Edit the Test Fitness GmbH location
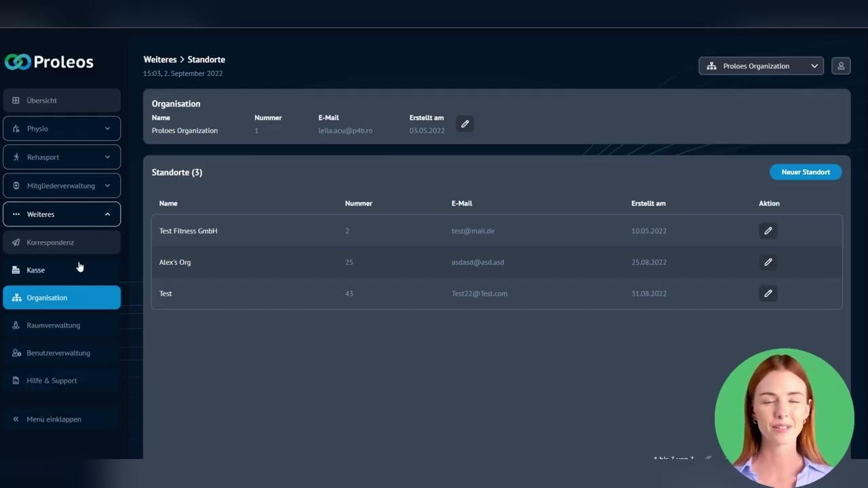 (x=768, y=230)
